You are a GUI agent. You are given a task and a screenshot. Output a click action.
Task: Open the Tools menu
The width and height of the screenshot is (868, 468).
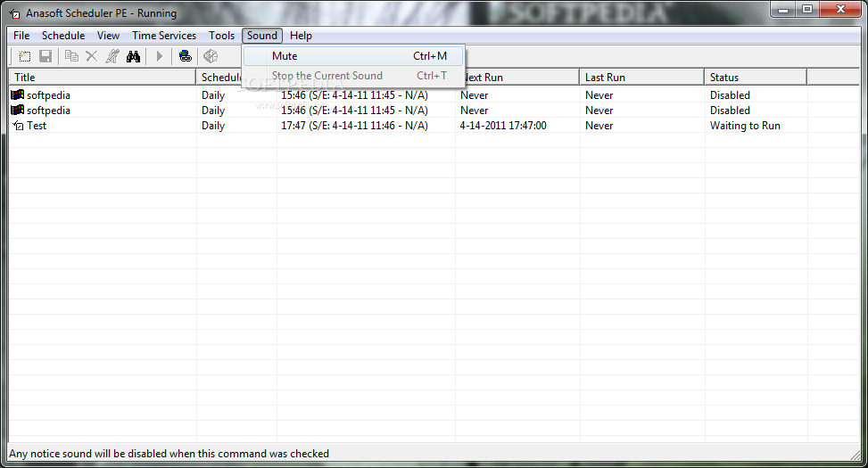221,36
